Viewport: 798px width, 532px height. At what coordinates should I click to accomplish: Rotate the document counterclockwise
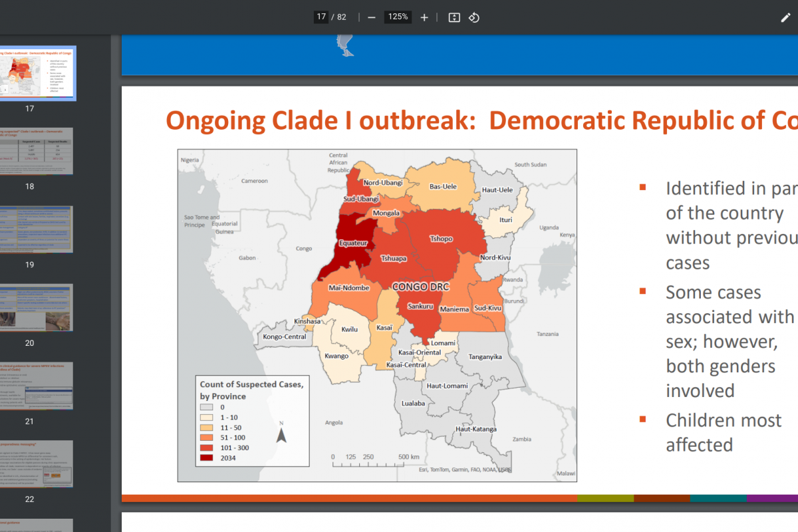[474, 17]
